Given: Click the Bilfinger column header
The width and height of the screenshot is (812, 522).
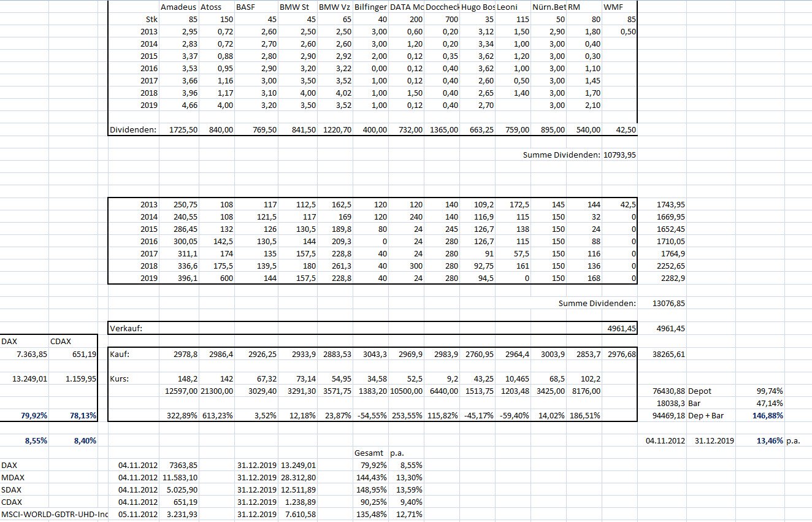Looking at the screenshot, I should 370,7.
